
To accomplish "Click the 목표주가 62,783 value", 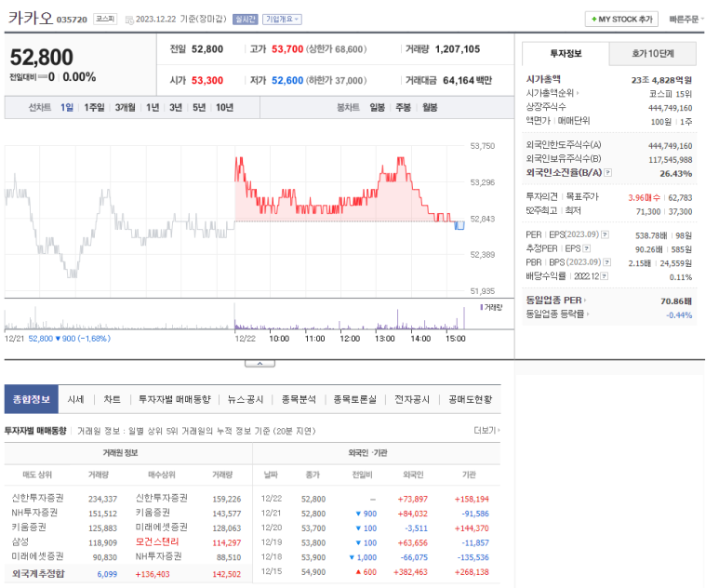I will point(680,197).
